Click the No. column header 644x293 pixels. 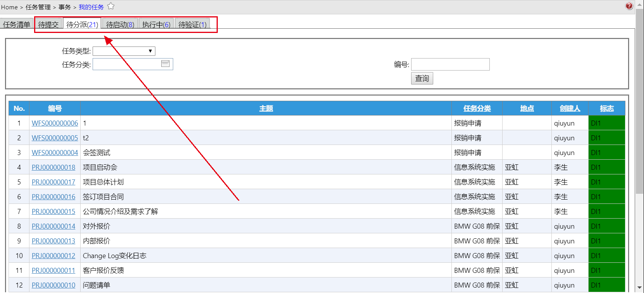pos(19,109)
